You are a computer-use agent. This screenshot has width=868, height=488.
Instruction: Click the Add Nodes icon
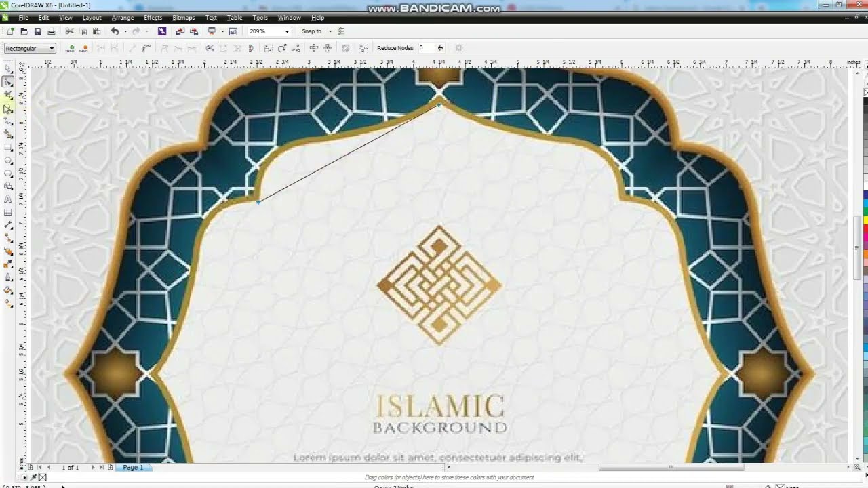click(70, 48)
